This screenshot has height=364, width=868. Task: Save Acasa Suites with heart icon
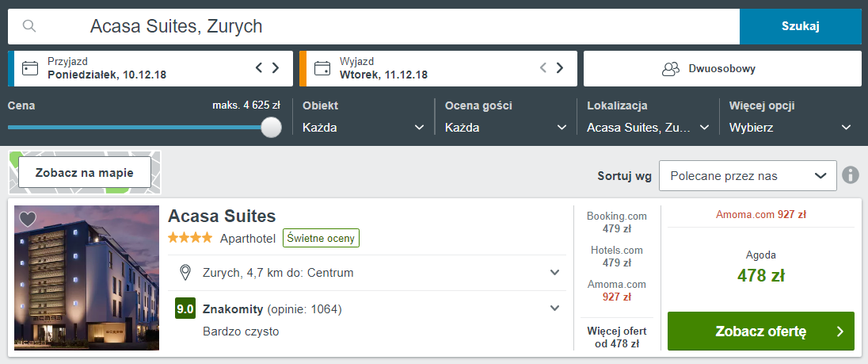click(x=28, y=219)
